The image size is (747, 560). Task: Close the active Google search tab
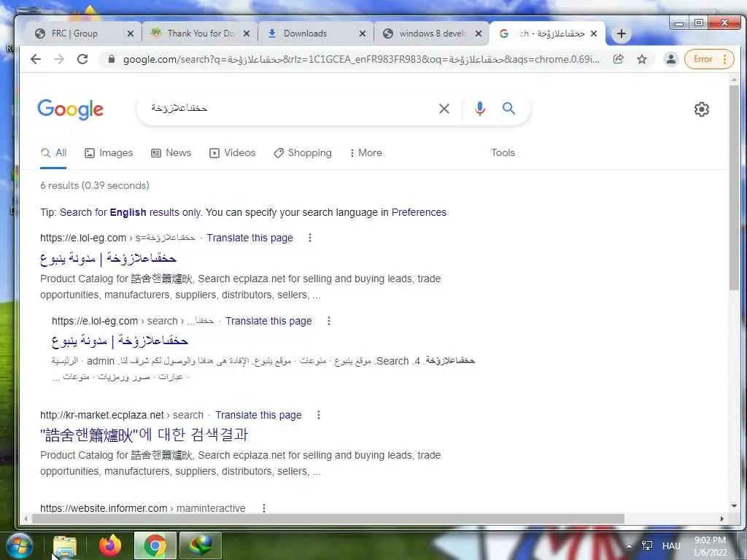594,34
